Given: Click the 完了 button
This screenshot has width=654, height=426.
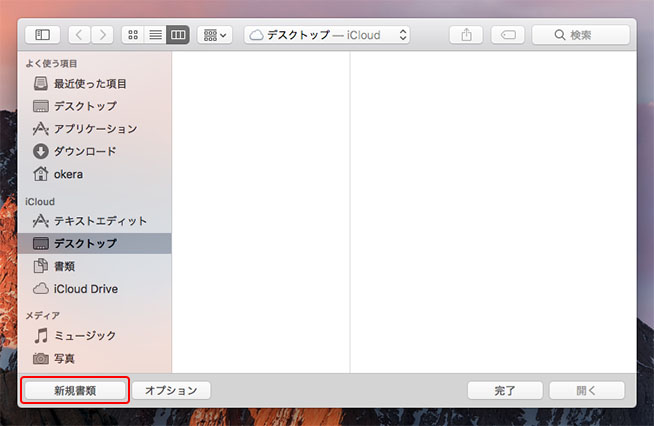Looking at the screenshot, I should click(x=505, y=391).
